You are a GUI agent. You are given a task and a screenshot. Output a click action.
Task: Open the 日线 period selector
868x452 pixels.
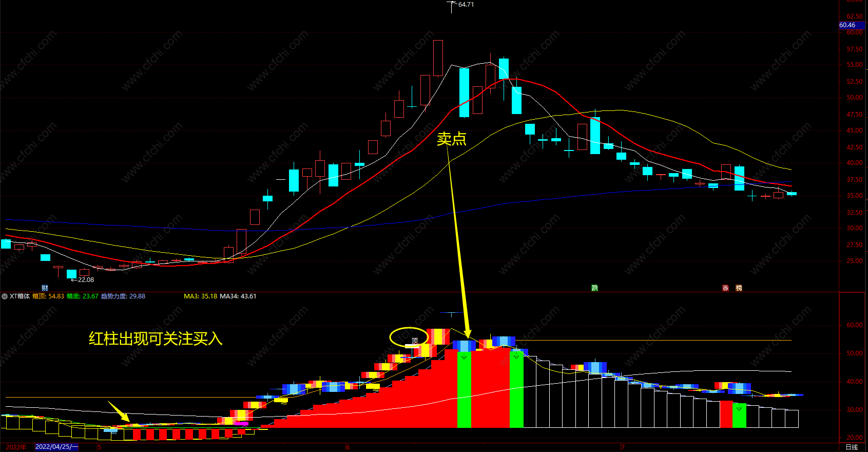[852, 447]
